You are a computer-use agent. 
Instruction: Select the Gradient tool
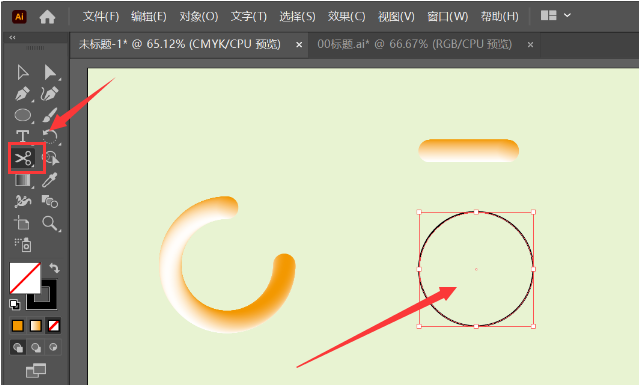(x=23, y=180)
